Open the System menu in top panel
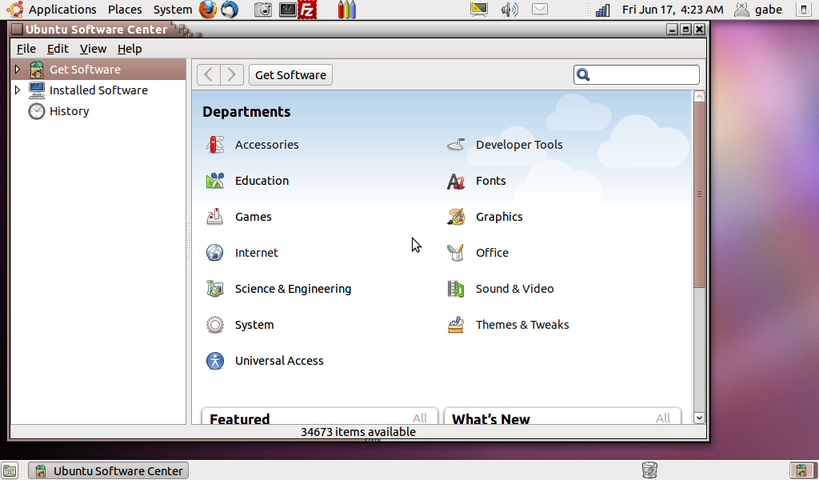The height and width of the screenshot is (480, 819). click(172, 9)
